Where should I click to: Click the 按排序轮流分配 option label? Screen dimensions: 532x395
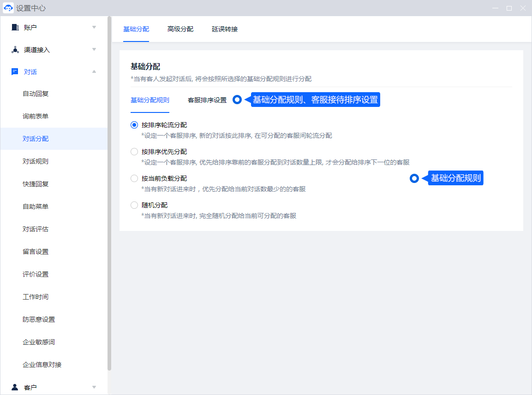point(164,125)
